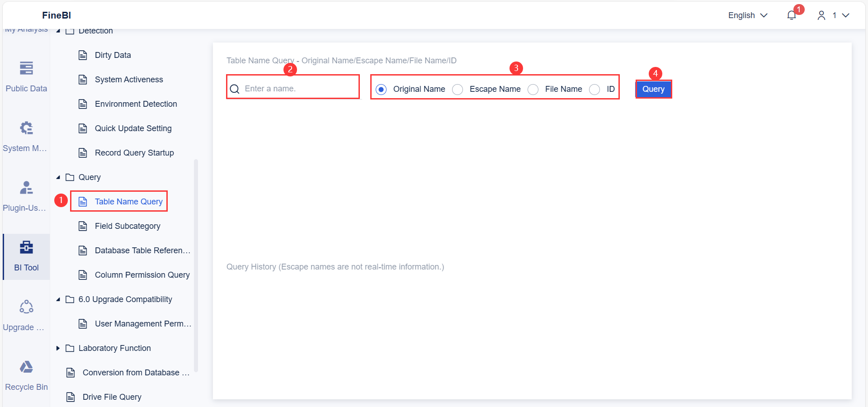Click the Dirty Data document icon
This screenshot has height=407, width=868.
(x=83, y=55)
